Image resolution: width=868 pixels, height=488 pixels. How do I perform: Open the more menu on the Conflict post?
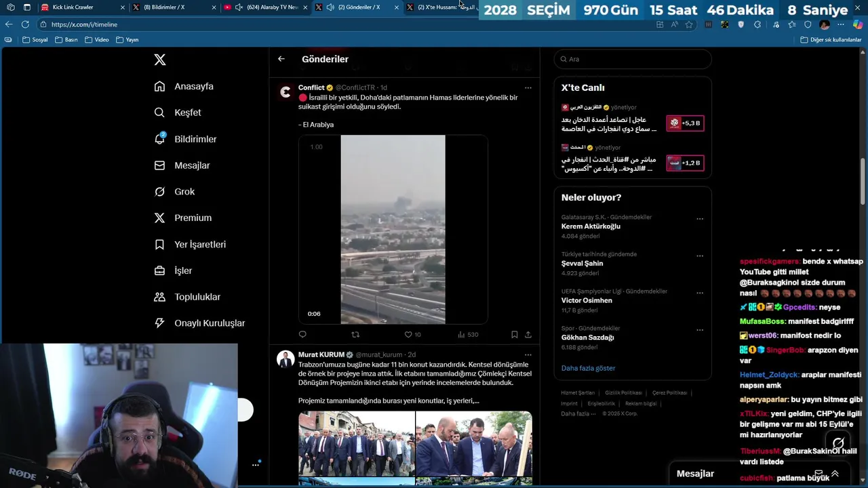(x=528, y=87)
